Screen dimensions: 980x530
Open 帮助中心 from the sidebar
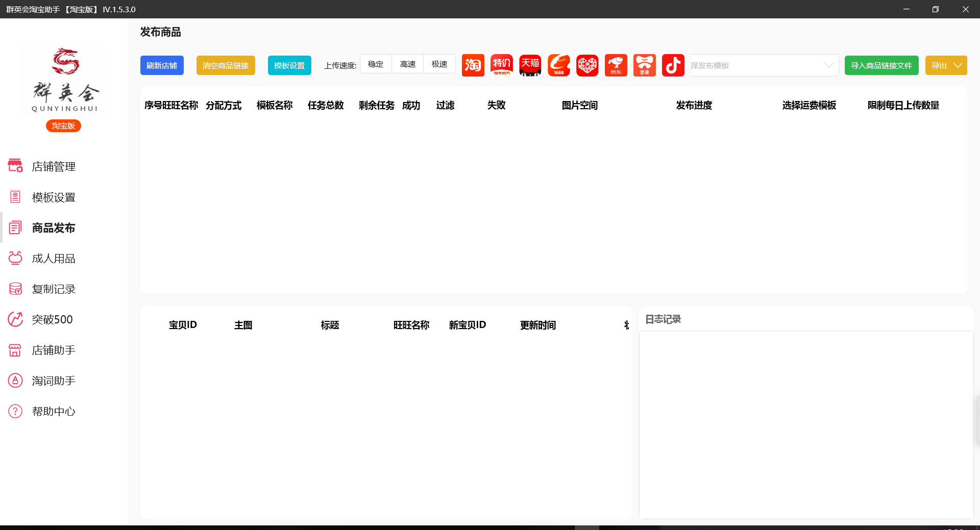point(54,412)
